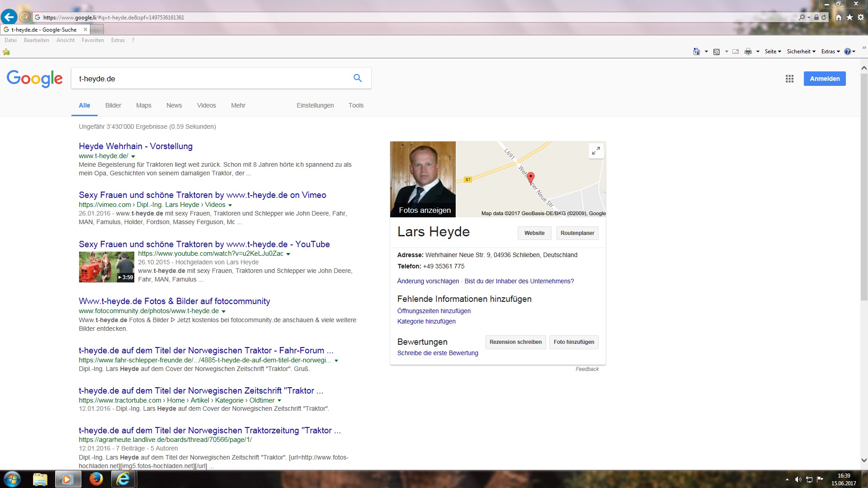Open search Tools option
The width and height of the screenshot is (868, 488).
356,105
